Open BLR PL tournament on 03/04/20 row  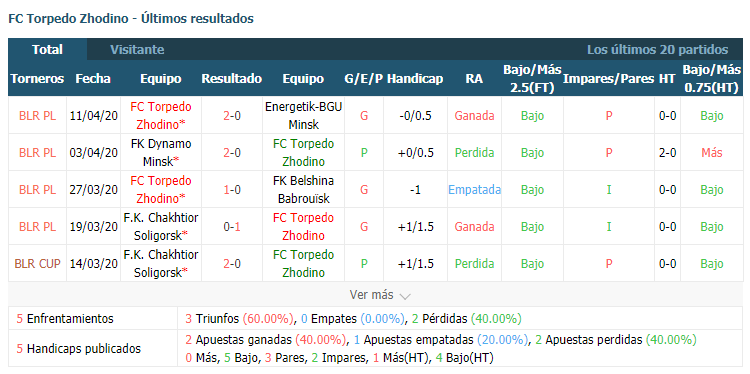coord(37,153)
